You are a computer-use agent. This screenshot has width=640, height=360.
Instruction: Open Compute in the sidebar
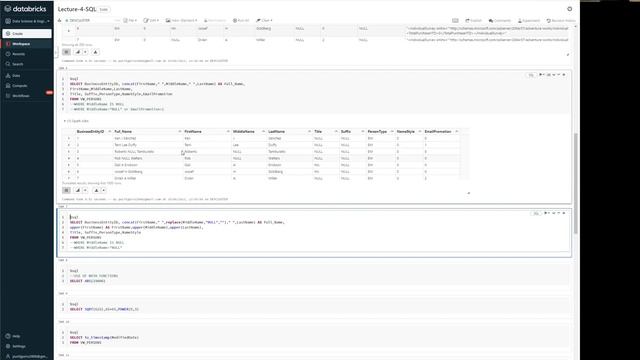click(x=19, y=86)
